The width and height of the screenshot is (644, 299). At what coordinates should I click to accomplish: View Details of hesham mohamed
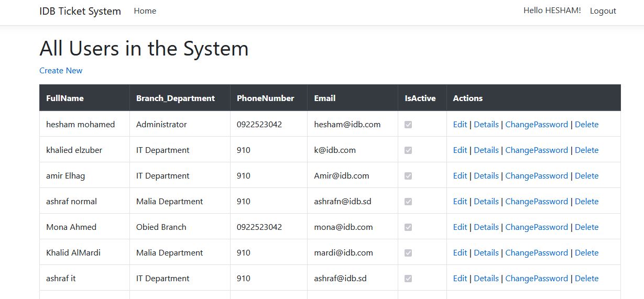pyautogui.click(x=486, y=125)
